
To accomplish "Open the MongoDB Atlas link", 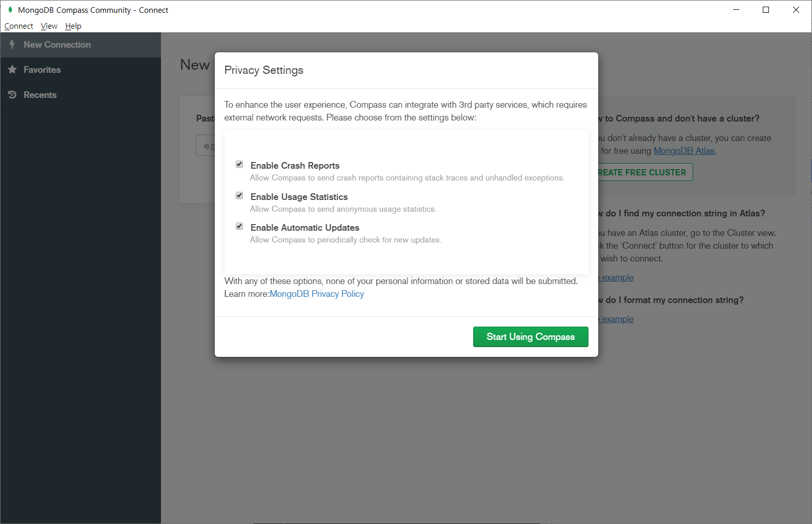I will pos(684,151).
